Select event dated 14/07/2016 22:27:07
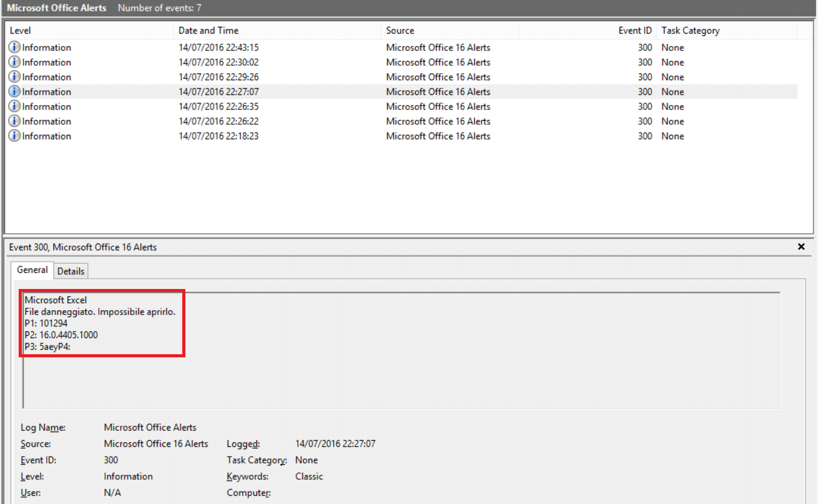The image size is (818, 504). tap(401, 91)
